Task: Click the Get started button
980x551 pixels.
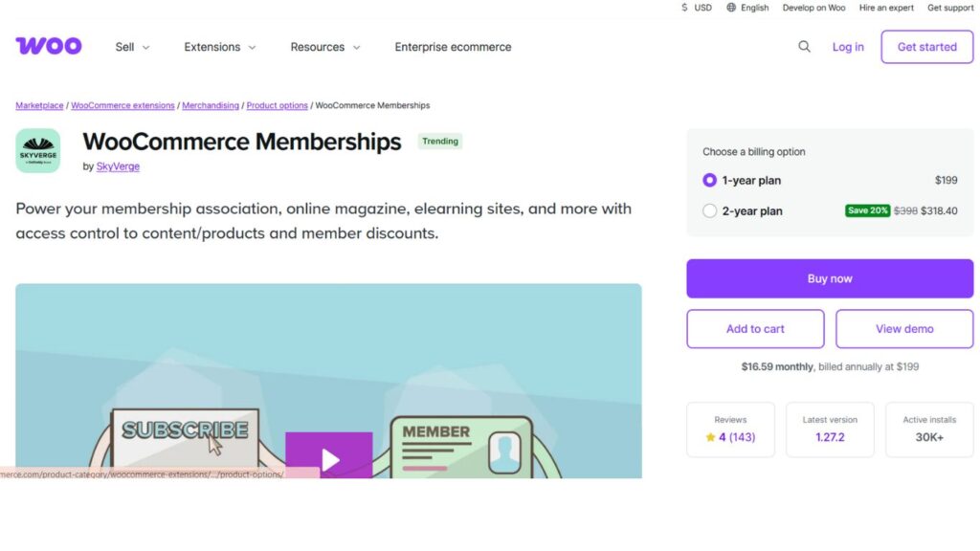Action: pyautogui.click(x=926, y=47)
